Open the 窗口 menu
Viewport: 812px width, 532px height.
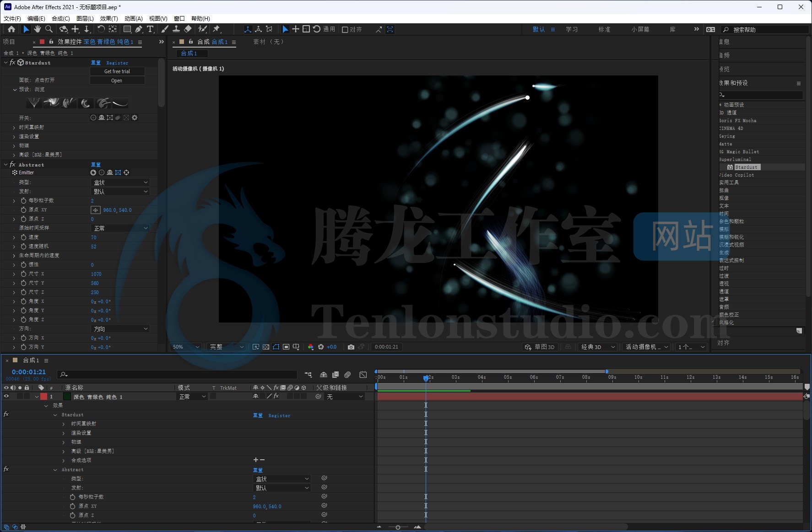coord(179,18)
